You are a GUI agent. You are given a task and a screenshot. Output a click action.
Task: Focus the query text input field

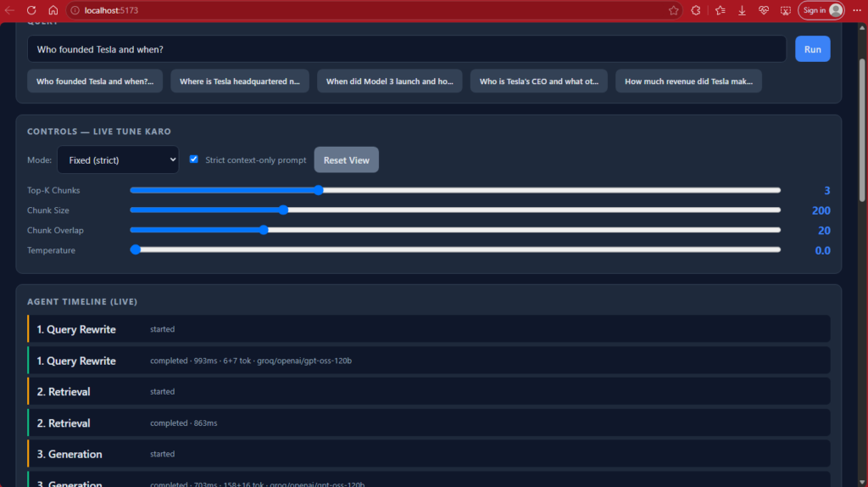(x=407, y=48)
